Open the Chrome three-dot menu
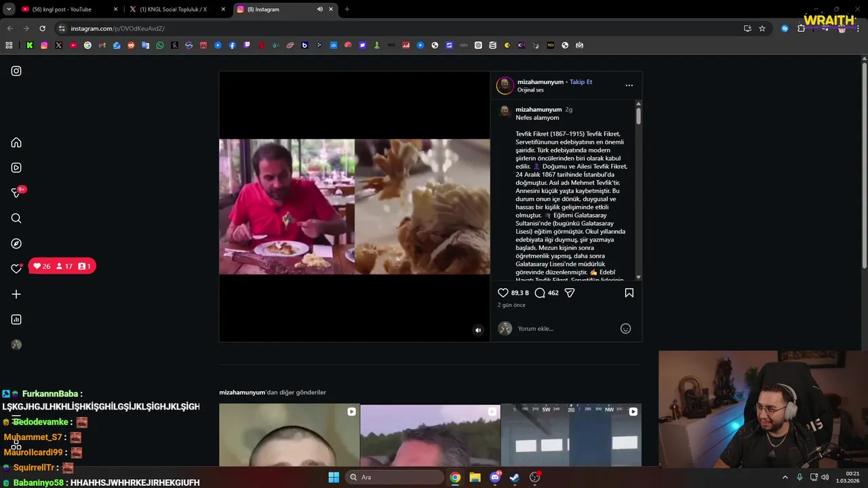 [858, 28]
